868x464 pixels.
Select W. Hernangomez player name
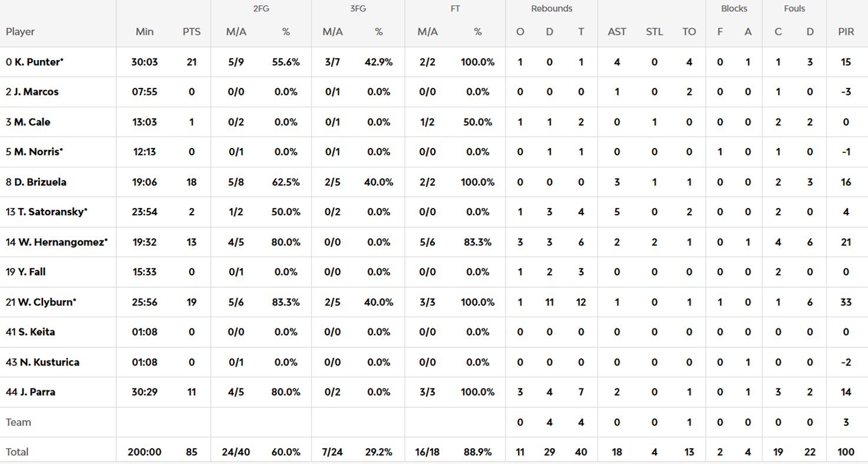(61, 242)
